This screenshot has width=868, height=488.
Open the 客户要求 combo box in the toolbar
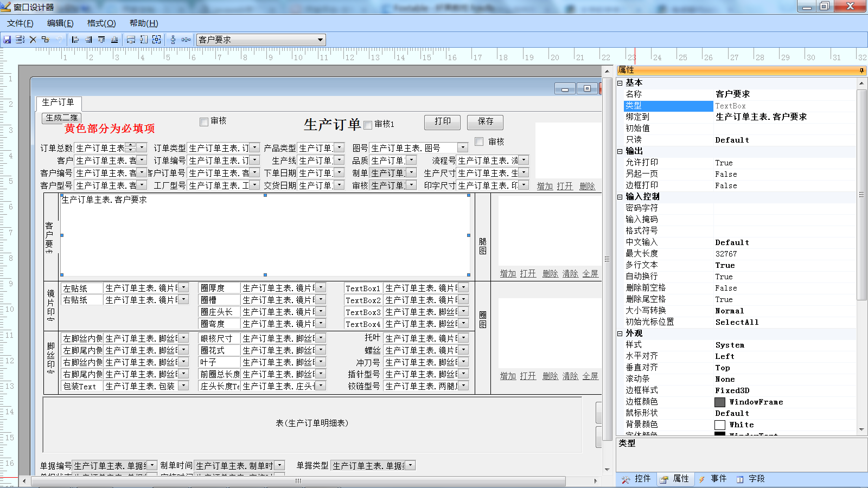321,39
